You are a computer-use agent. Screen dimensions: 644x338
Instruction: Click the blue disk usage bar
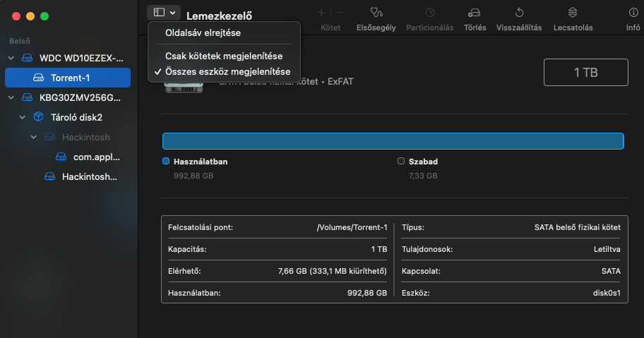[x=393, y=141]
